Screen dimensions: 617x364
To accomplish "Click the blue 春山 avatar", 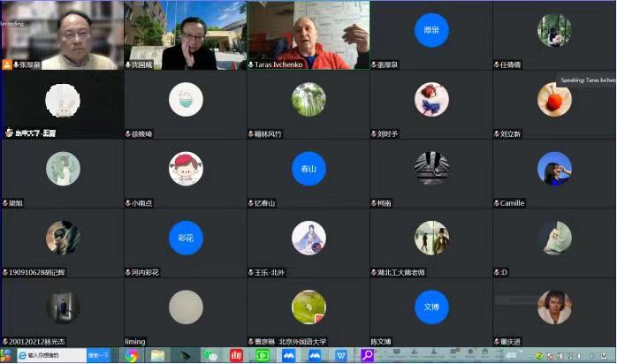I will click(308, 168).
